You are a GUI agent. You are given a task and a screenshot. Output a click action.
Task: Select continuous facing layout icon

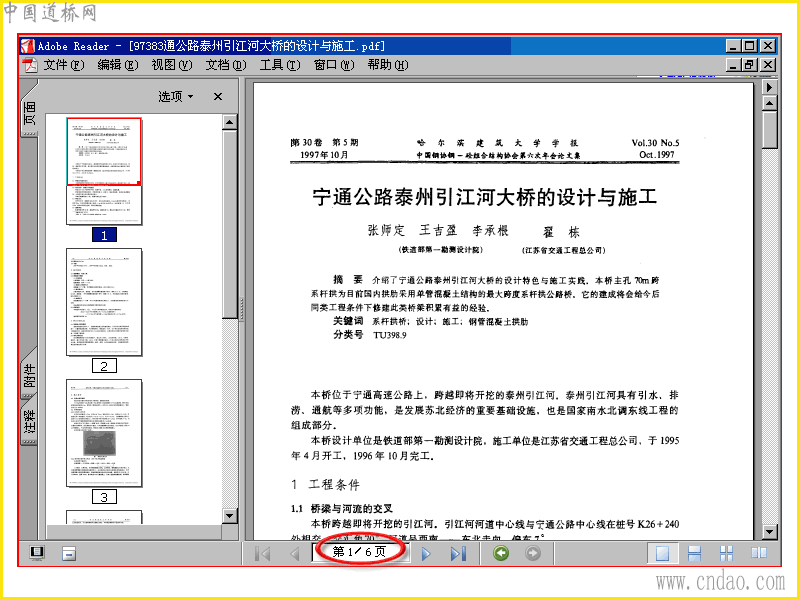pyautogui.click(x=726, y=553)
